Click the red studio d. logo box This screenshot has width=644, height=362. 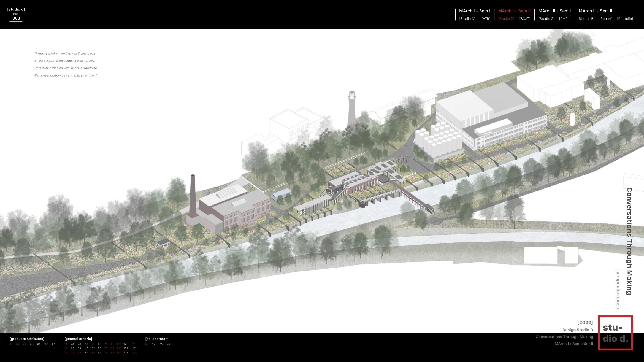pyautogui.click(x=615, y=333)
